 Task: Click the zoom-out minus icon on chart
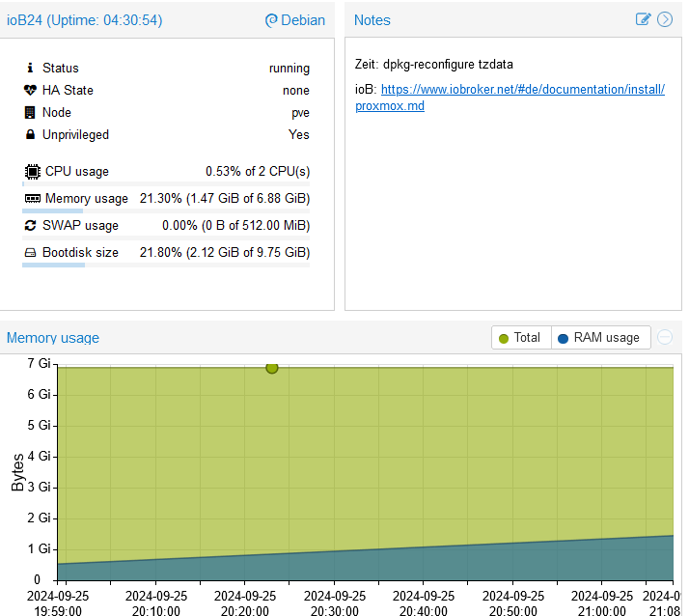[x=665, y=337]
